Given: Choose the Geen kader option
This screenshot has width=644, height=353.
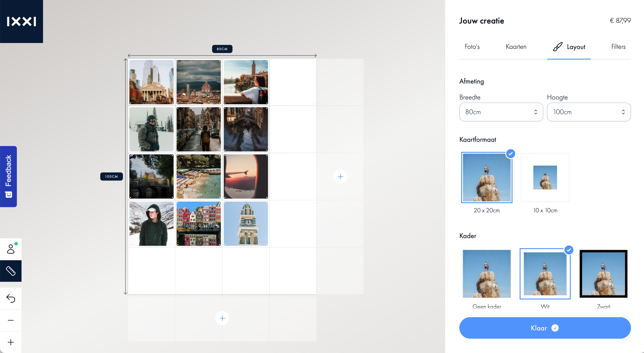Looking at the screenshot, I should [487, 273].
